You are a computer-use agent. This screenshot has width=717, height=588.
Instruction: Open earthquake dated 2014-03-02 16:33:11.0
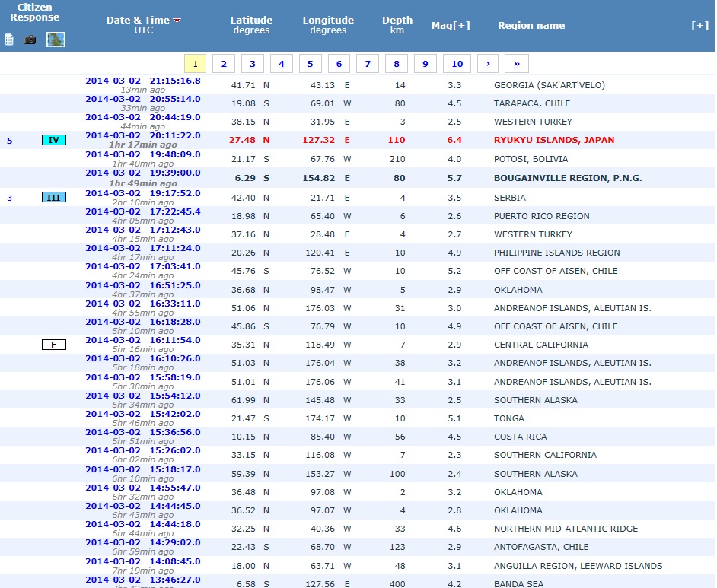(x=143, y=304)
